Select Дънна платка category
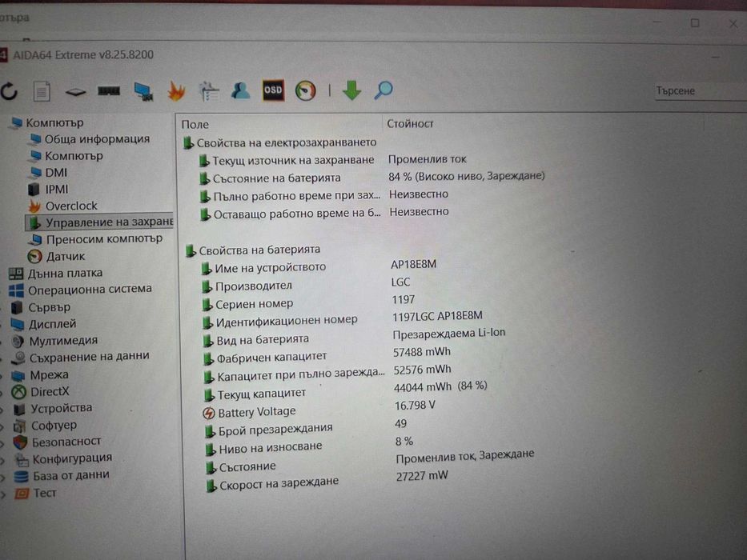This screenshot has width=747, height=560. coord(56,274)
